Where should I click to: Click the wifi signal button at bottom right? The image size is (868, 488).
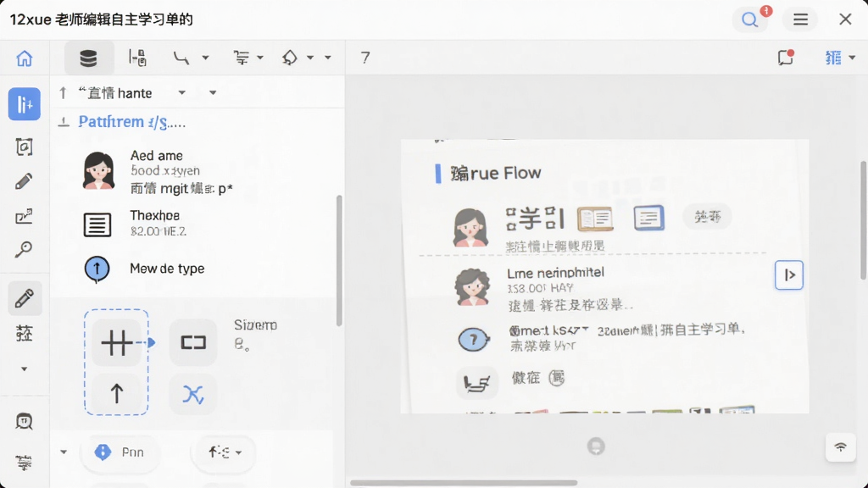pos(840,447)
